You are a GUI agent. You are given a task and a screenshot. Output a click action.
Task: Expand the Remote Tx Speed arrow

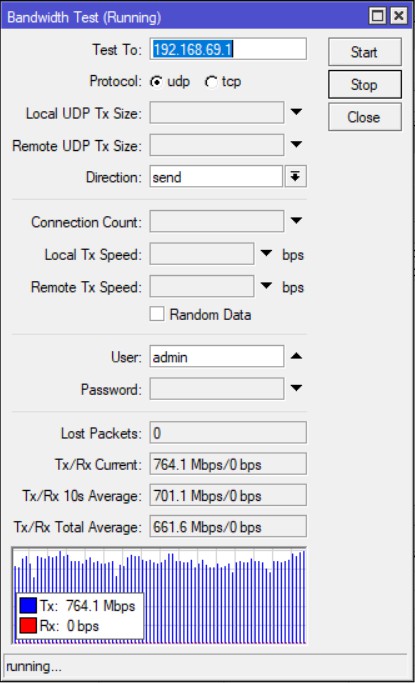click(x=266, y=286)
